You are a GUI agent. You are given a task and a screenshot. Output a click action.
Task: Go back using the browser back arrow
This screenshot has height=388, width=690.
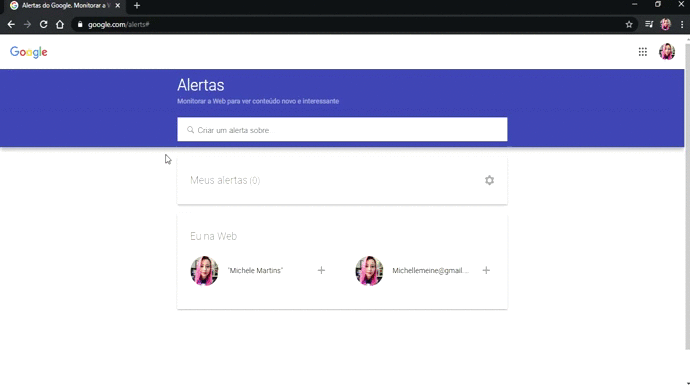click(11, 25)
